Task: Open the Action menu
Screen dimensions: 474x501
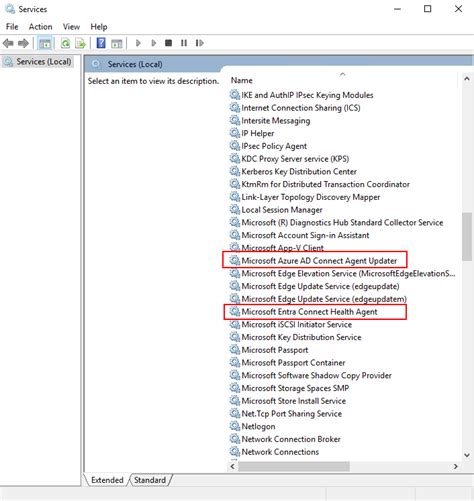Action: point(40,27)
